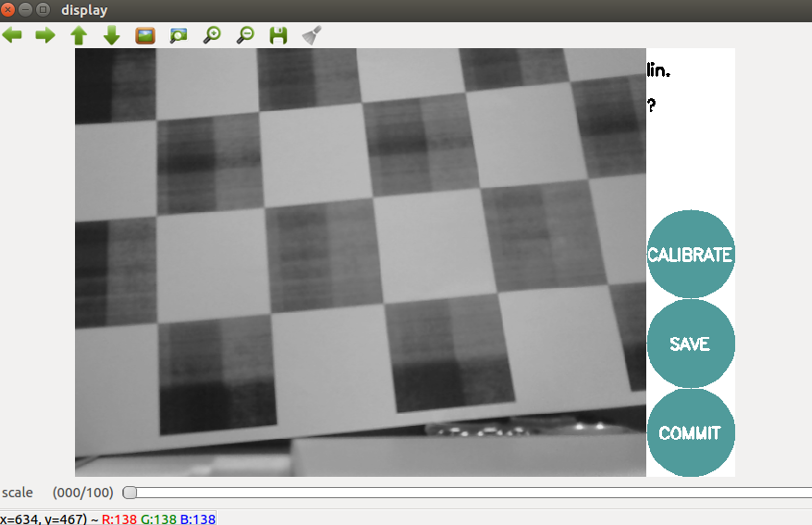Close the display window
812x525 pixels.
coord(7,9)
